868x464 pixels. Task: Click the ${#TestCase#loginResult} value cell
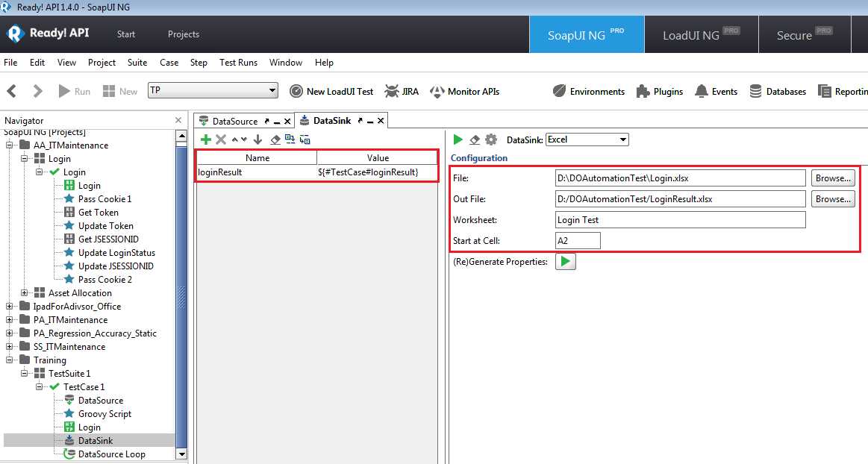(x=378, y=172)
